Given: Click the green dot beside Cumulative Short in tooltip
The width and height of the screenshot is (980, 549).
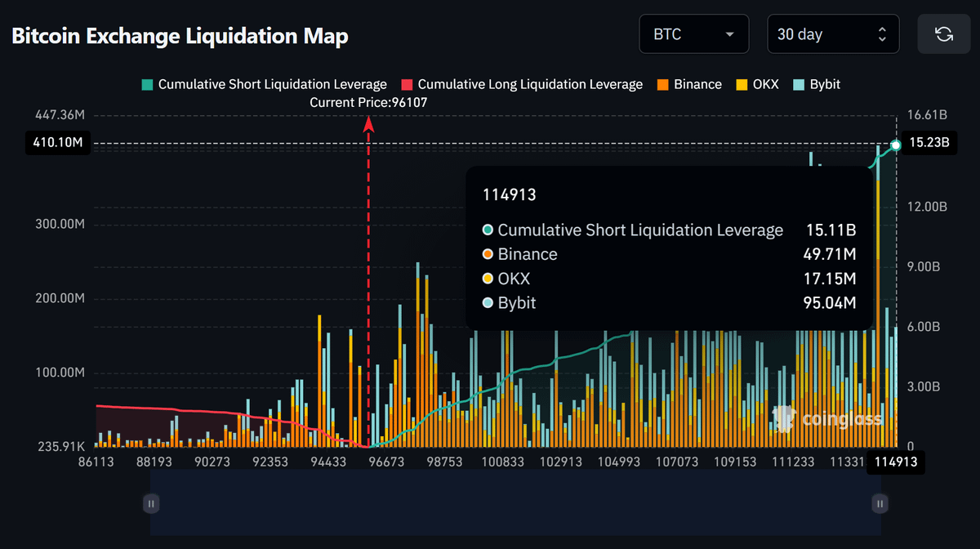Looking at the screenshot, I should tap(488, 230).
